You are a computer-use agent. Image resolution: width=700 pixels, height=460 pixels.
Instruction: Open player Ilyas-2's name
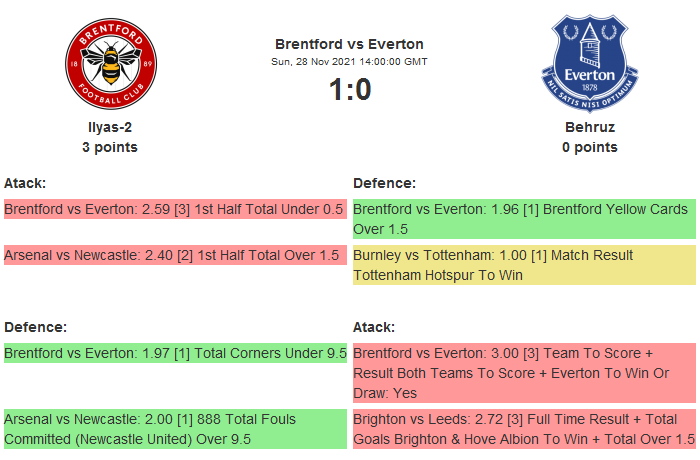[110, 127]
